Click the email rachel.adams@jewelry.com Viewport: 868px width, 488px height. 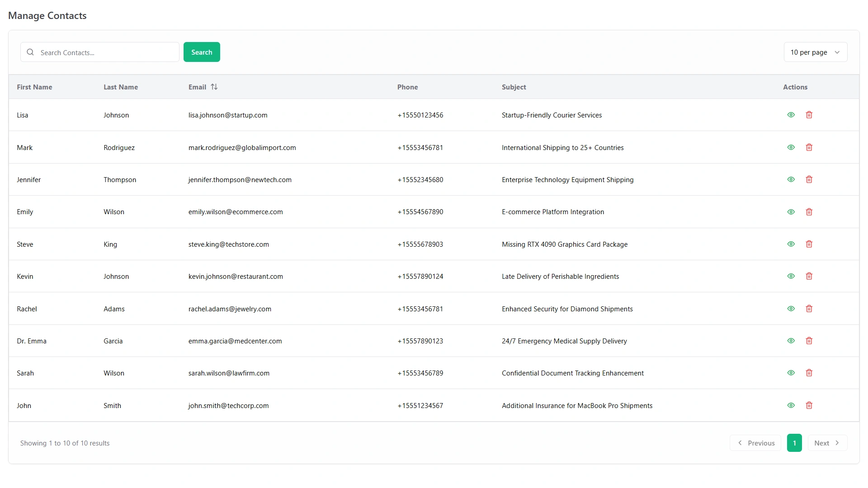coord(230,309)
